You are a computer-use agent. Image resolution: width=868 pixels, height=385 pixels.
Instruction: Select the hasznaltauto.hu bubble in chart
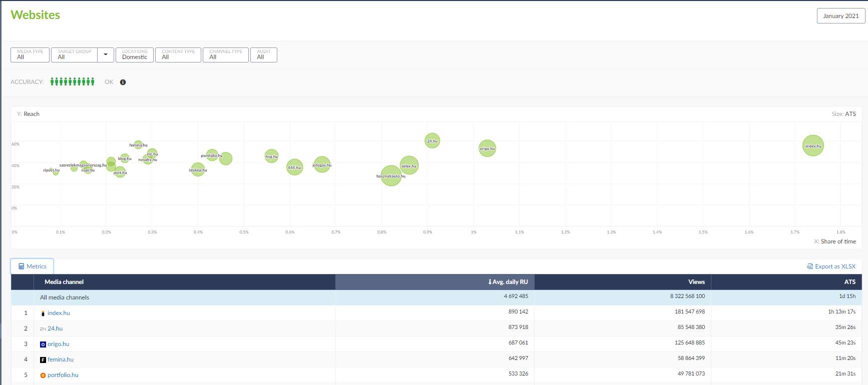point(391,176)
